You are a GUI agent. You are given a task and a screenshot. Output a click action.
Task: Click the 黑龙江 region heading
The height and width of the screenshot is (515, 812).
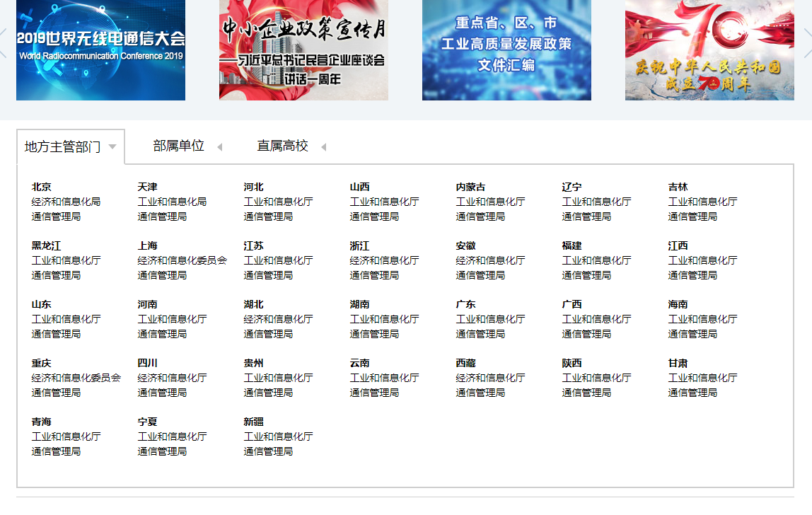point(46,245)
